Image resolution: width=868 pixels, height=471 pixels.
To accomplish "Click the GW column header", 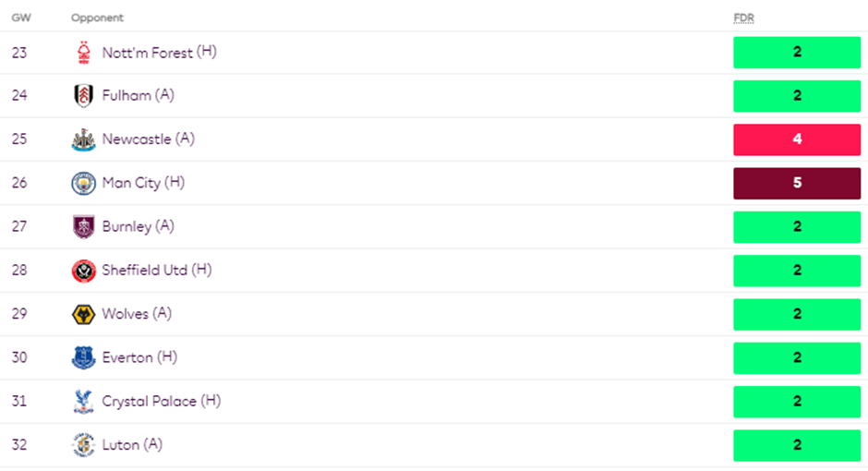I will tap(20, 18).
